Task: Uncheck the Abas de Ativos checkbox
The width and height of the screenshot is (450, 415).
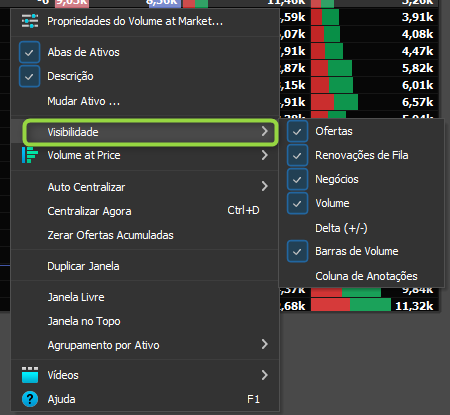Action: point(29,52)
